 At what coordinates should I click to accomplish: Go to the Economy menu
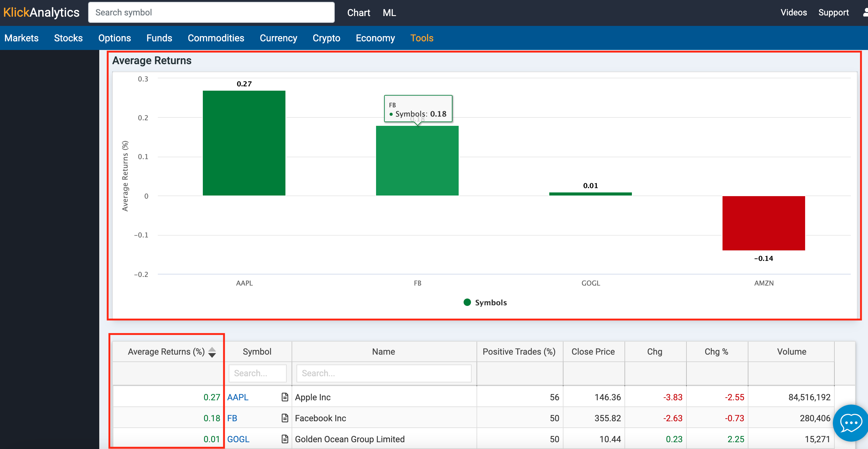(x=375, y=38)
